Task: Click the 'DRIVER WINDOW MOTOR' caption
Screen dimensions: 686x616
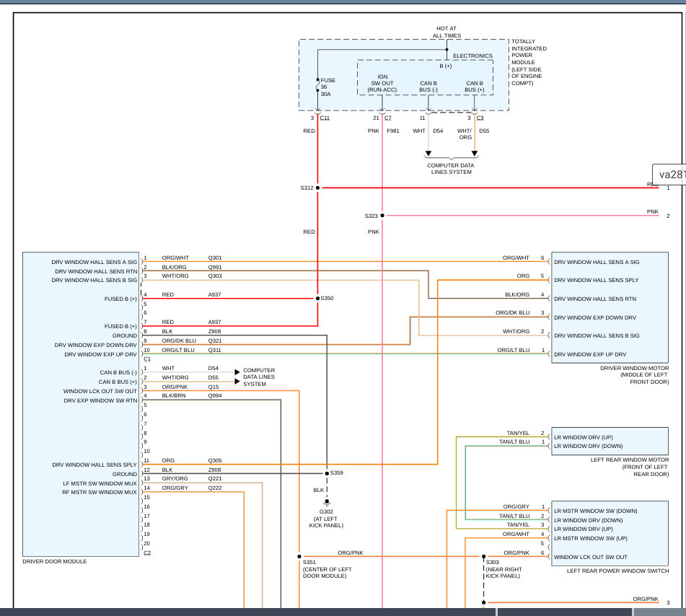Action: click(x=634, y=369)
